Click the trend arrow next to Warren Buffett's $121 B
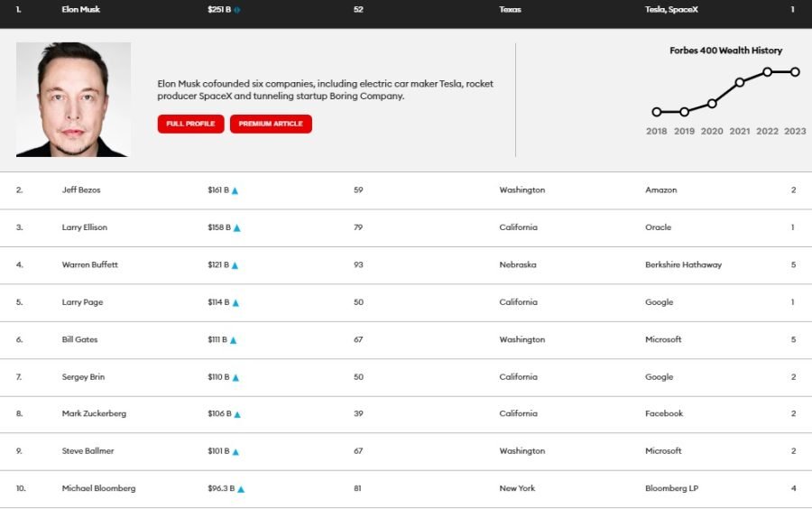This screenshot has height=509, width=812. tap(235, 265)
